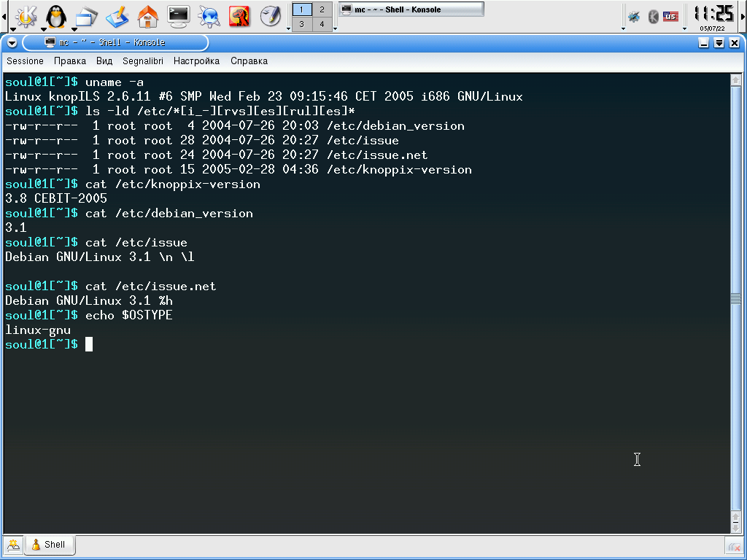Launch the Konqueror web browser icon
This screenshot has width=747, height=560.
209,16
